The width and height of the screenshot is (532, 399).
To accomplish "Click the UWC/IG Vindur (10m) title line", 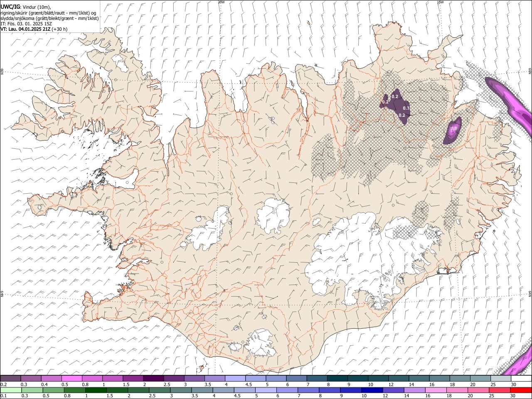I will point(26,7).
